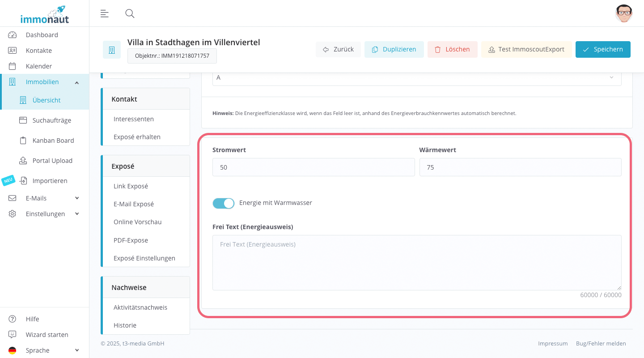The image size is (644, 358).
Task: Click the Importieren file icon
Action: (x=23, y=181)
